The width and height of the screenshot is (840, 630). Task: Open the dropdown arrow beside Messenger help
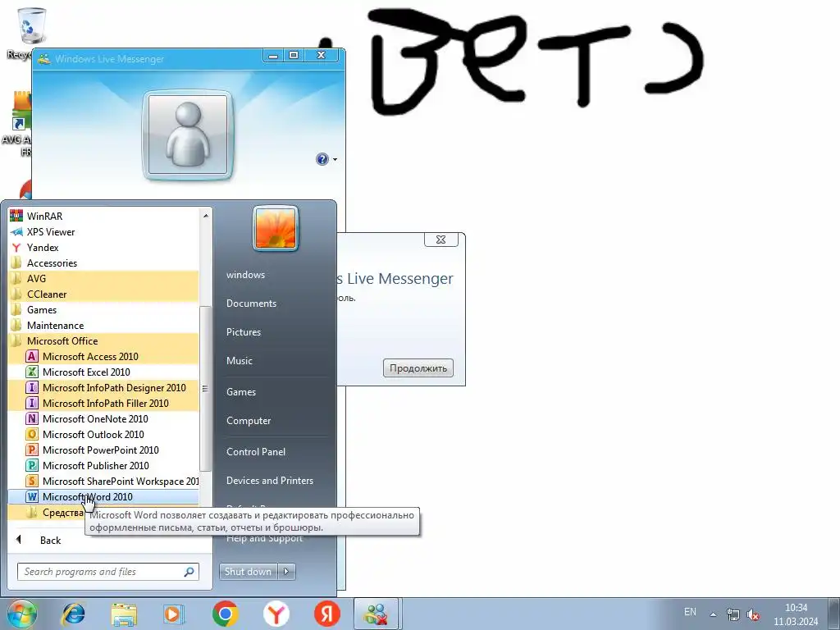335,159
